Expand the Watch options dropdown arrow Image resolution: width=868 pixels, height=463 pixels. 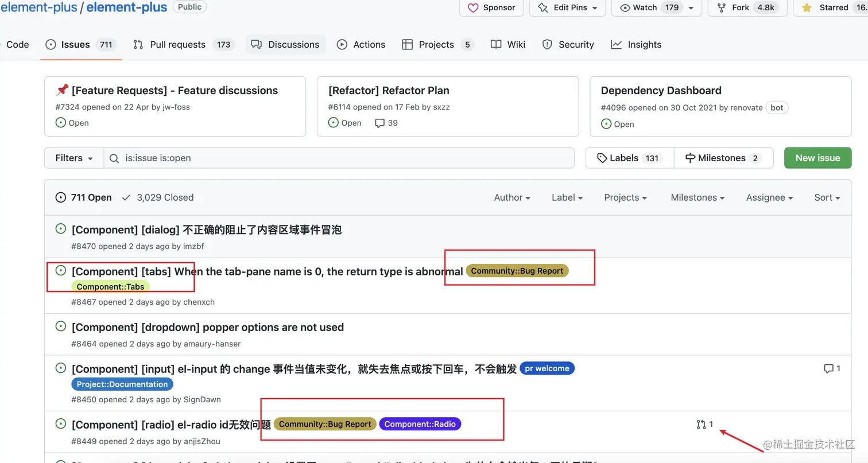[x=691, y=7]
